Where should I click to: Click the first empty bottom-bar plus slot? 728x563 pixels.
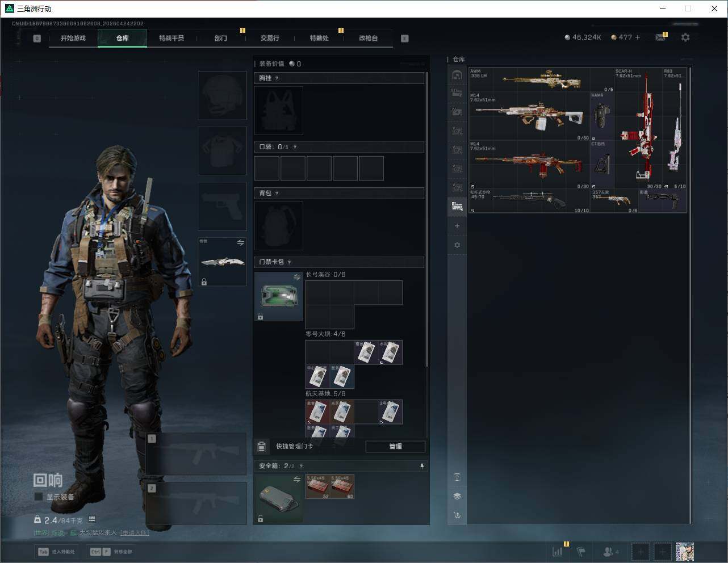pyautogui.click(x=641, y=552)
